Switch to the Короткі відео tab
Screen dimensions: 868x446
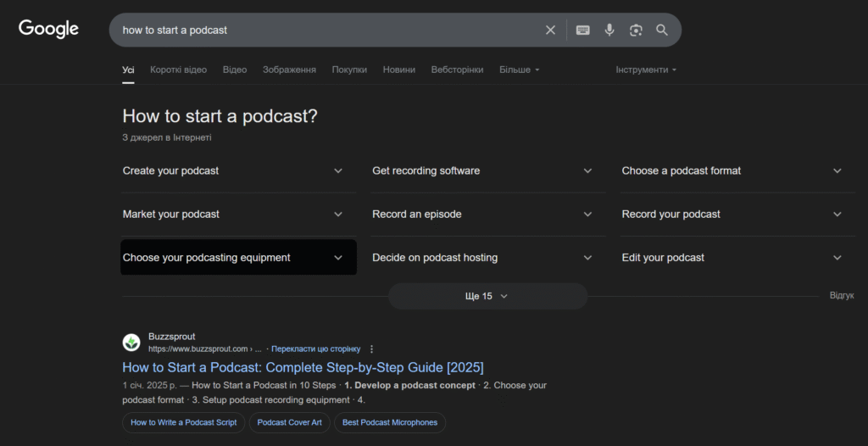[x=178, y=70]
